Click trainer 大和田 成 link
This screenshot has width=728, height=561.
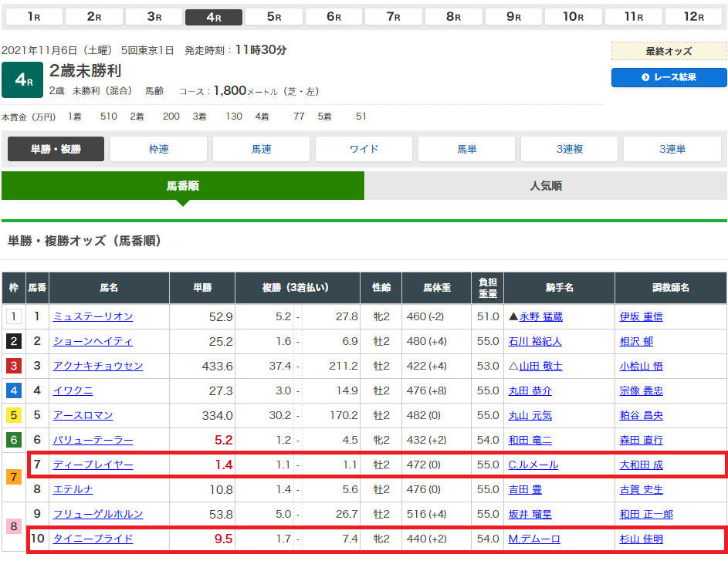(x=641, y=465)
